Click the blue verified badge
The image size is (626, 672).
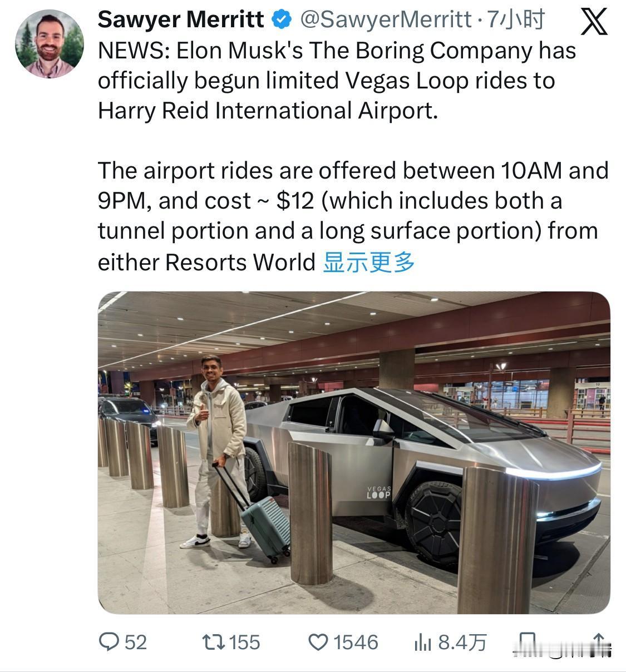point(282,20)
